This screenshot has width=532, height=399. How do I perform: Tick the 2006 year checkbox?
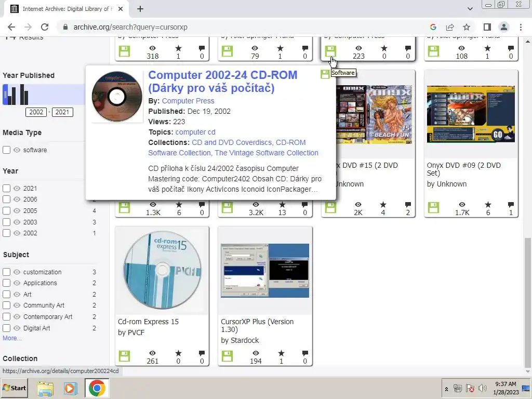point(6,199)
